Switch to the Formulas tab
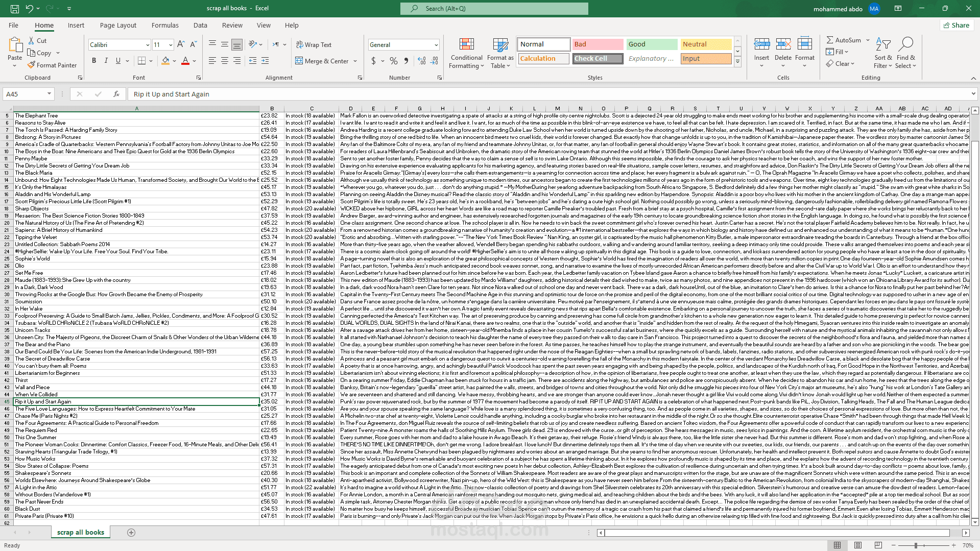Viewport: 980px width, 551px height. point(165,25)
